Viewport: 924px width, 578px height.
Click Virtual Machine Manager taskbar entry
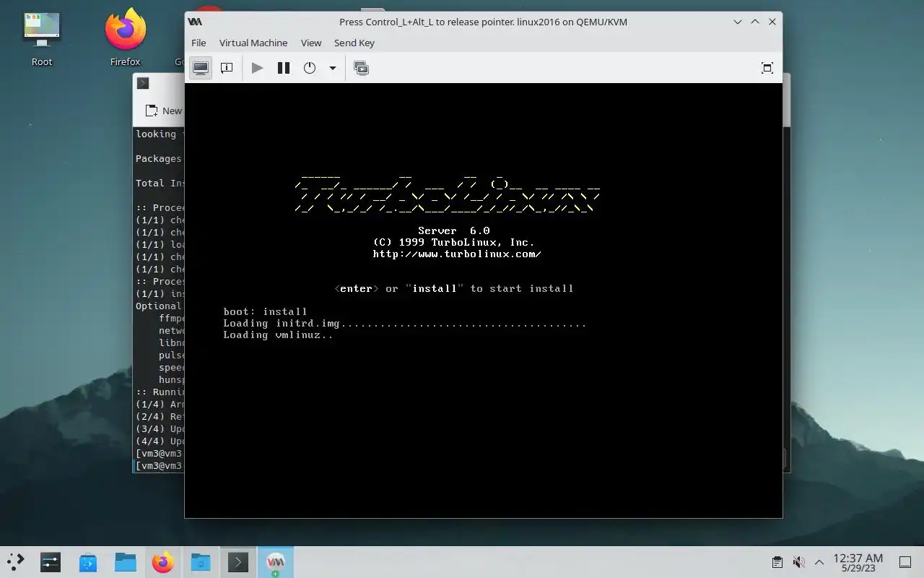point(276,562)
